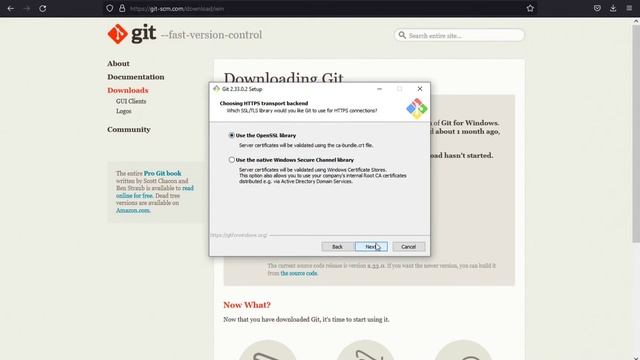Open Documentation from the sidebar
The image size is (640, 360).
point(136,77)
